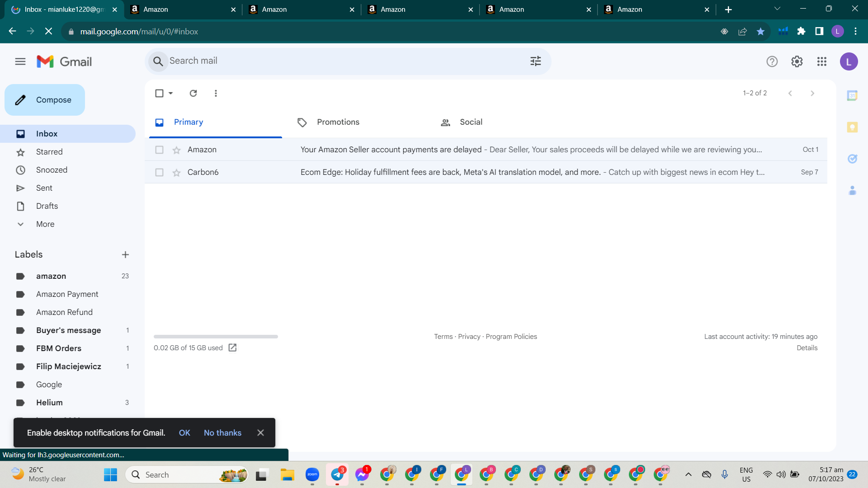Image resolution: width=868 pixels, height=488 pixels.
Task: Open the Buyer's message label
Action: (x=68, y=330)
